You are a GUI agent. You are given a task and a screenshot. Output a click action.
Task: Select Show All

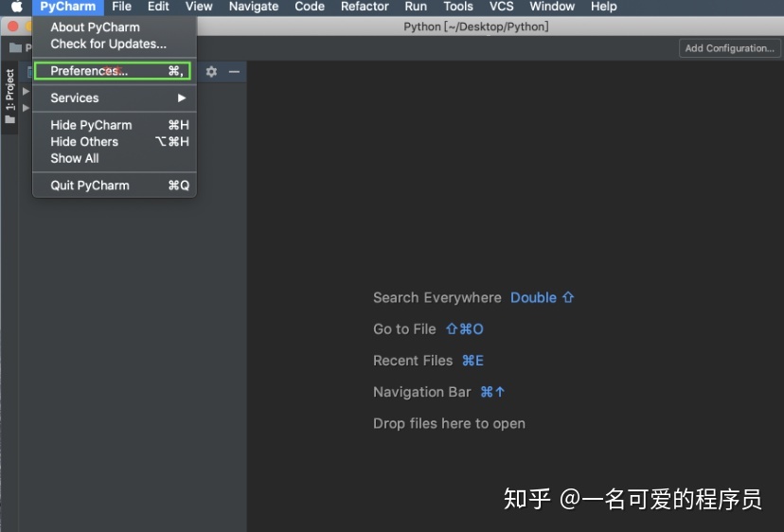click(x=115, y=158)
